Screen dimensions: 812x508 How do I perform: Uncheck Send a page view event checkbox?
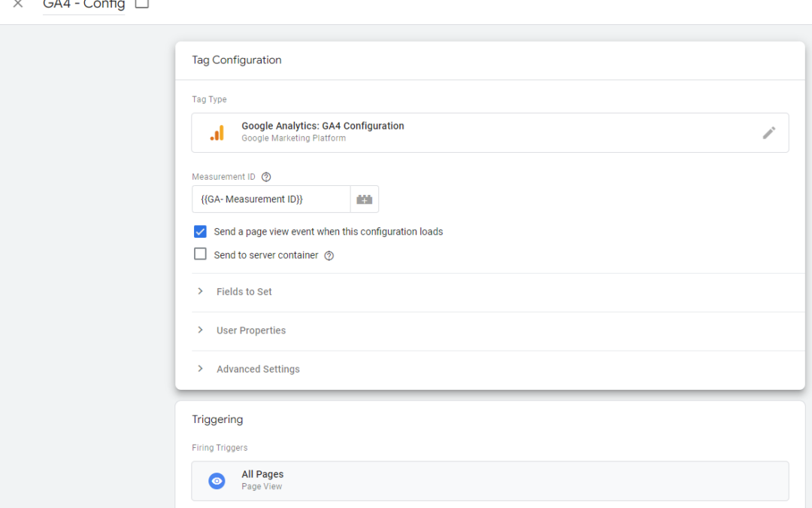pyautogui.click(x=200, y=231)
